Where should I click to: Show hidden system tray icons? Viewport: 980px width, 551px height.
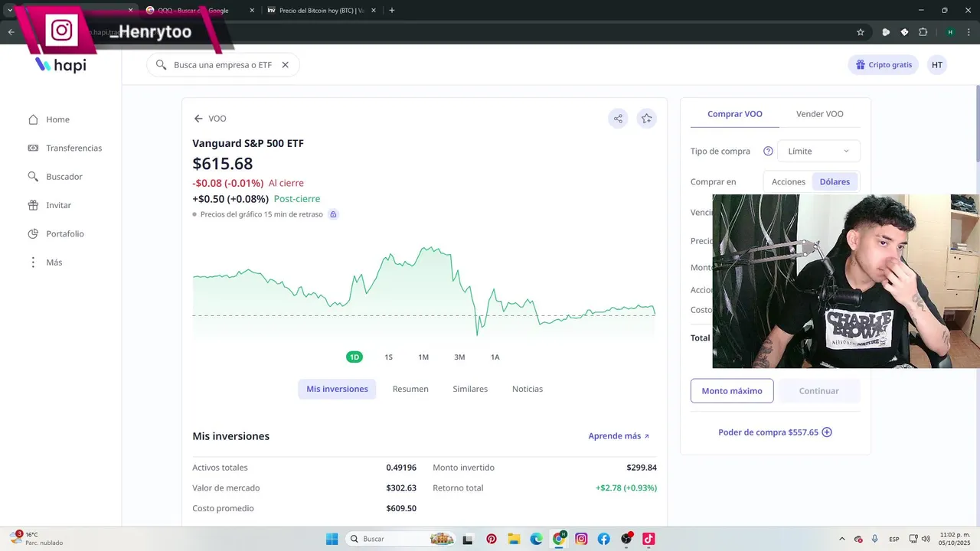tap(842, 539)
